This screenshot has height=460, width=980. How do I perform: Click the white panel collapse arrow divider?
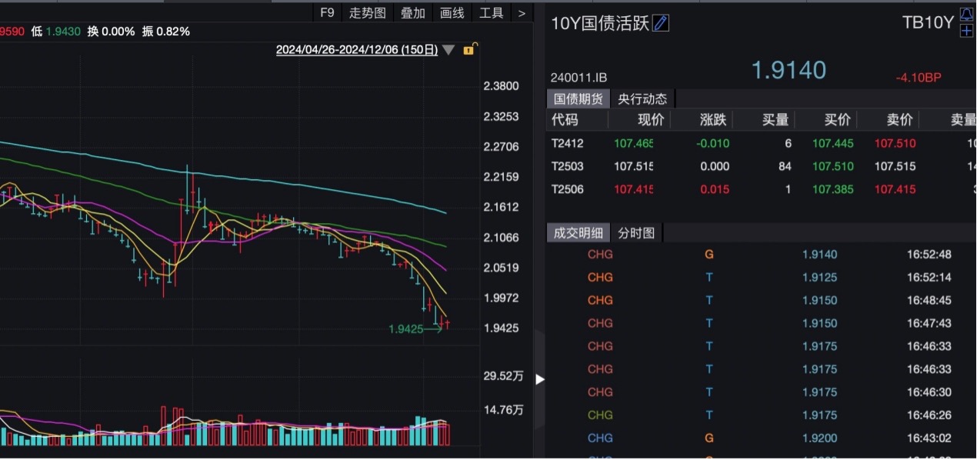540,378
